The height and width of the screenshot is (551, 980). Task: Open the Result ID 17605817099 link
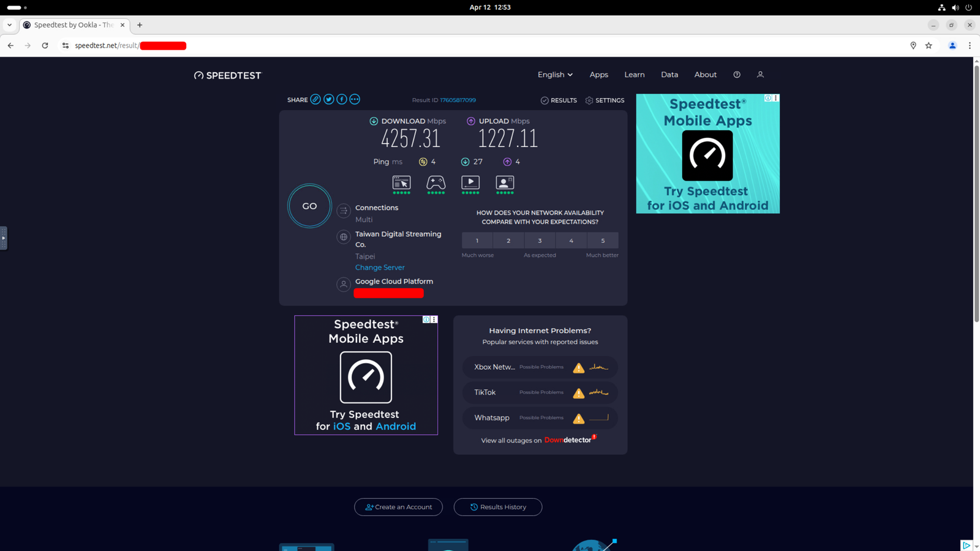[458, 100]
